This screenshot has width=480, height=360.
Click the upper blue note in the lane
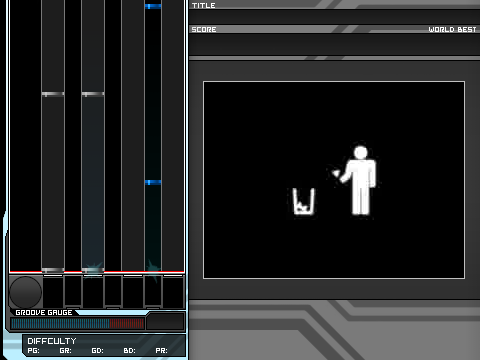point(153,6)
